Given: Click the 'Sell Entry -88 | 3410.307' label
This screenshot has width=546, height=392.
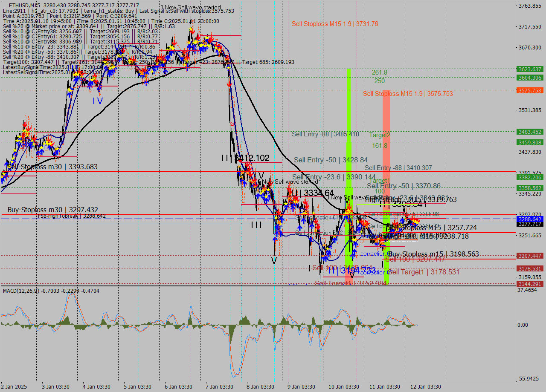Looking at the screenshot, I should coord(398,168).
